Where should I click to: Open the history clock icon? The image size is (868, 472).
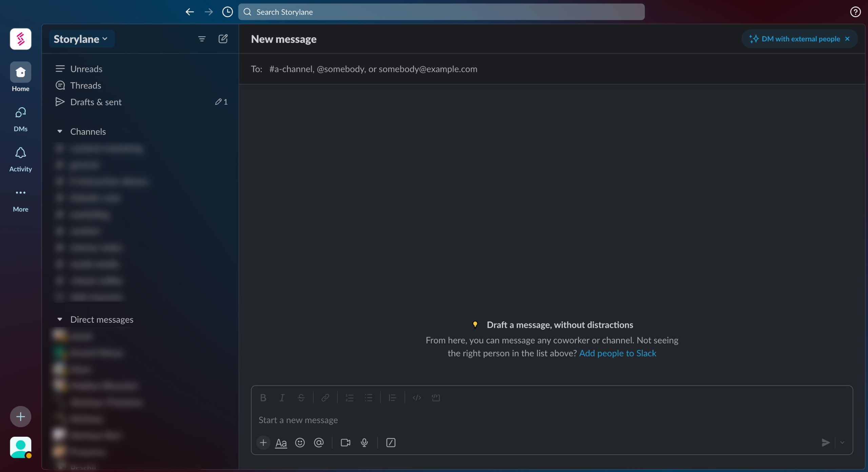pos(228,12)
